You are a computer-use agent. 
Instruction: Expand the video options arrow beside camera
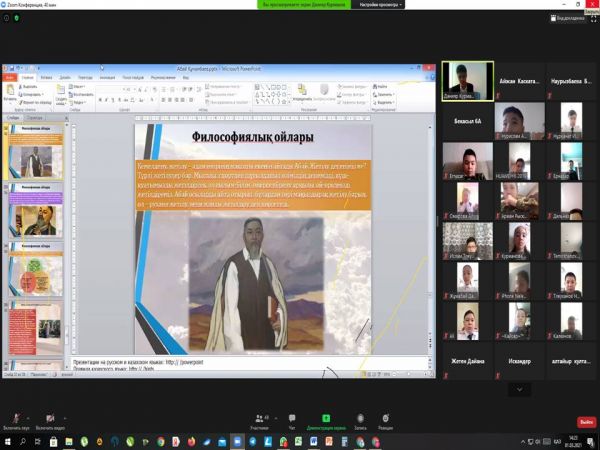pyautogui.click(x=65, y=413)
